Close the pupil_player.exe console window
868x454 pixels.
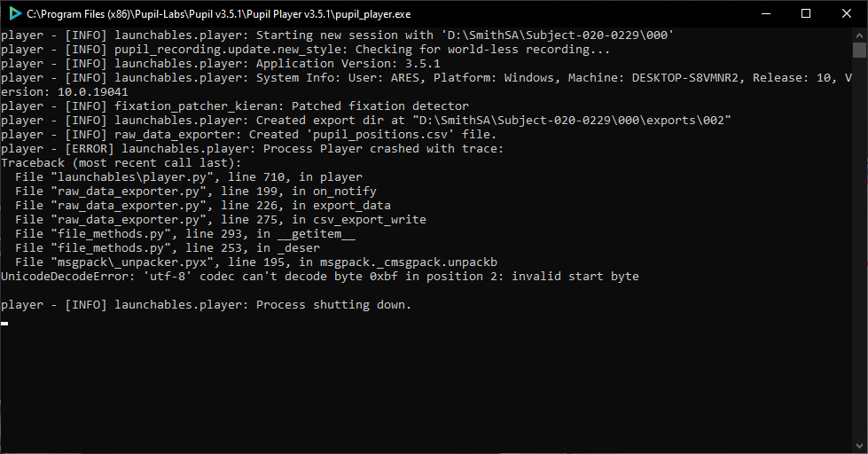[847, 14]
